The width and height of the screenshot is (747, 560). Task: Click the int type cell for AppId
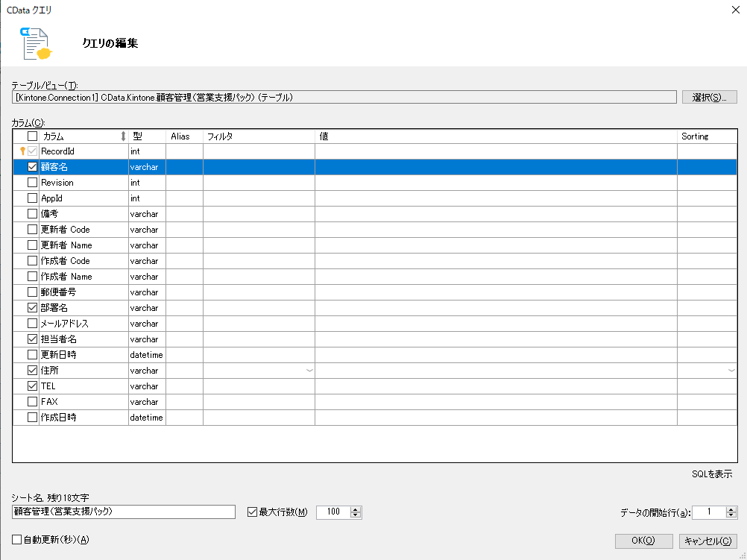147,198
